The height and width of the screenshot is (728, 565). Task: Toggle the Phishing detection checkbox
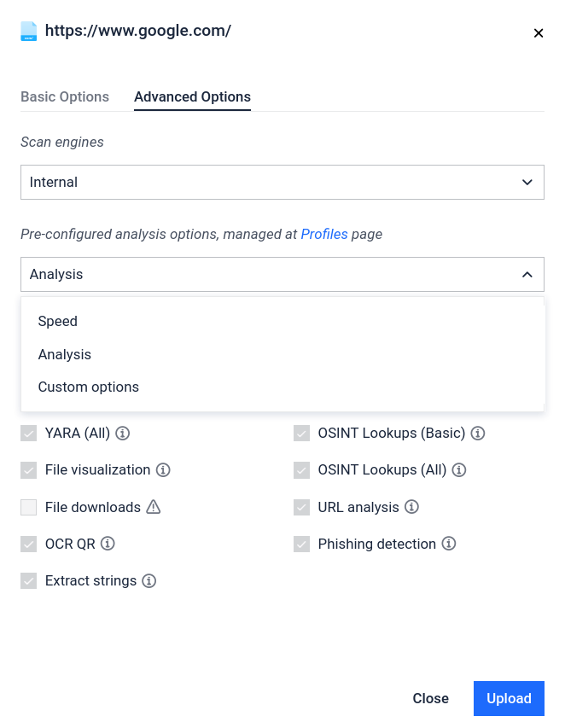pyautogui.click(x=302, y=544)
